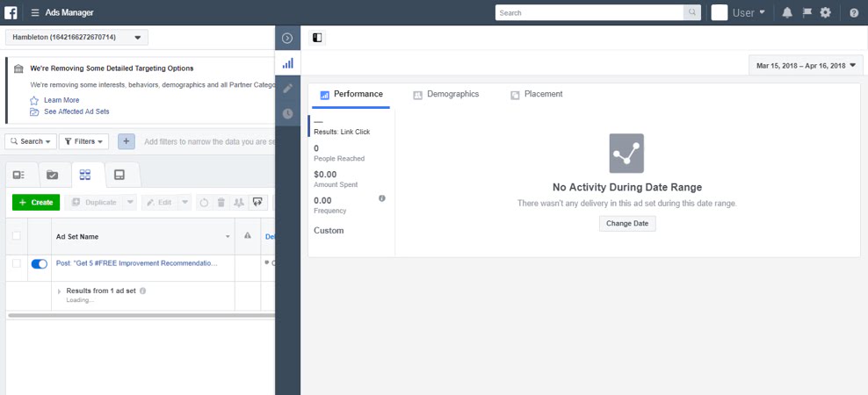
Task: Click the panel layout toggle icon
Action: click(317, 38)
